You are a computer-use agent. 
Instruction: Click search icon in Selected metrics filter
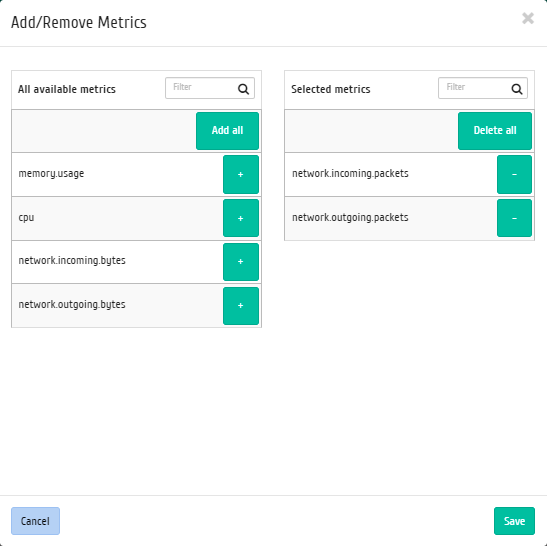point(517,89)
